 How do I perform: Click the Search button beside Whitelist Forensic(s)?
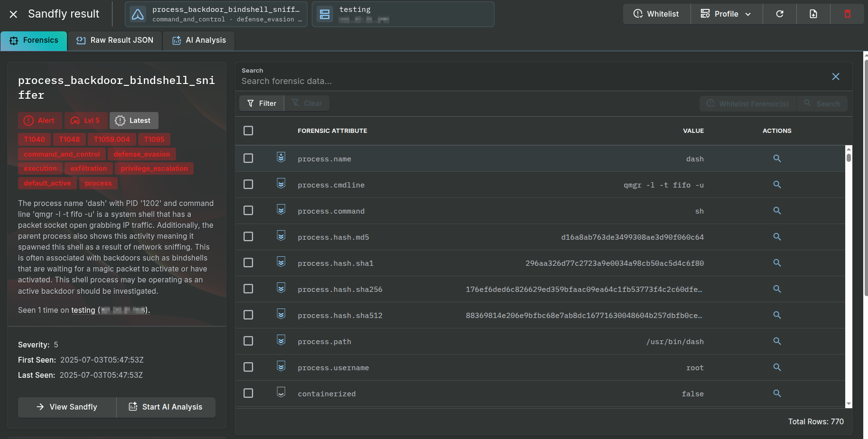(x=822, y=103)
